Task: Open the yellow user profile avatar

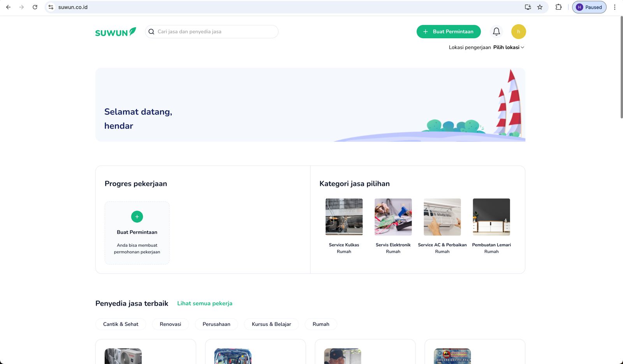Action: tap(518, 32)
